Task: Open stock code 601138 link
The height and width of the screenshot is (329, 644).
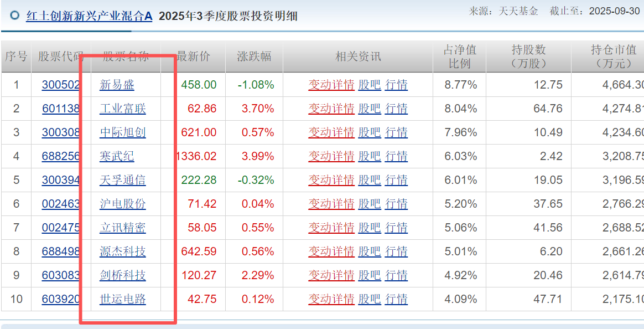Action: (60, 109)
